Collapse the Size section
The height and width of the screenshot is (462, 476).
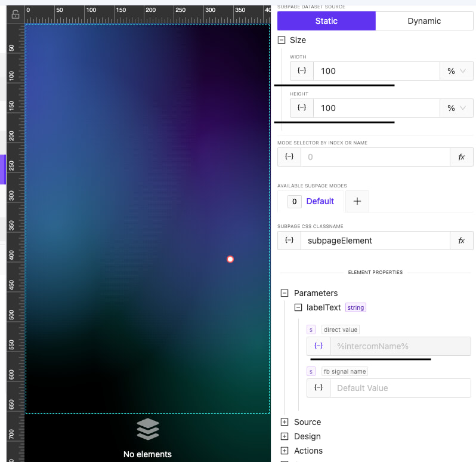282,40
